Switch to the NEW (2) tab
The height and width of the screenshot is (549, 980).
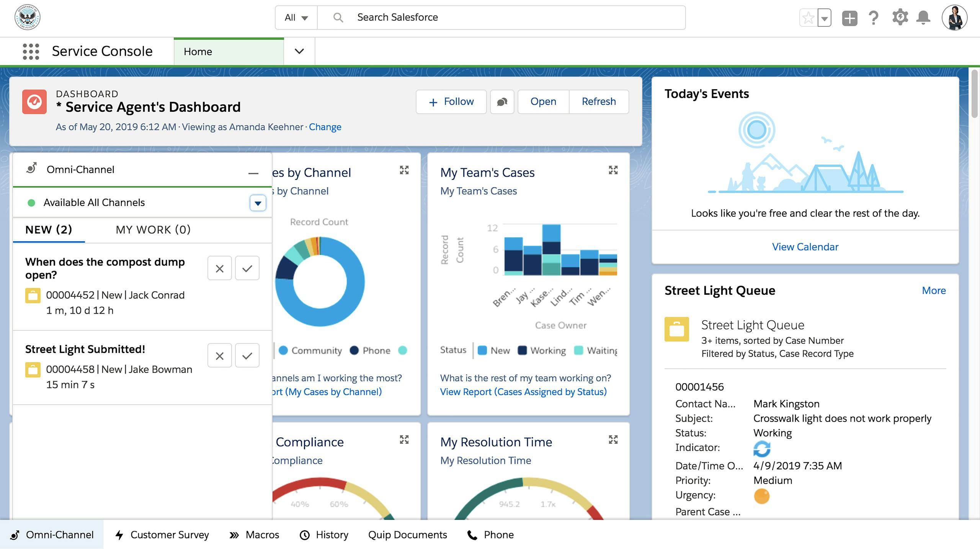pos(49,230)
